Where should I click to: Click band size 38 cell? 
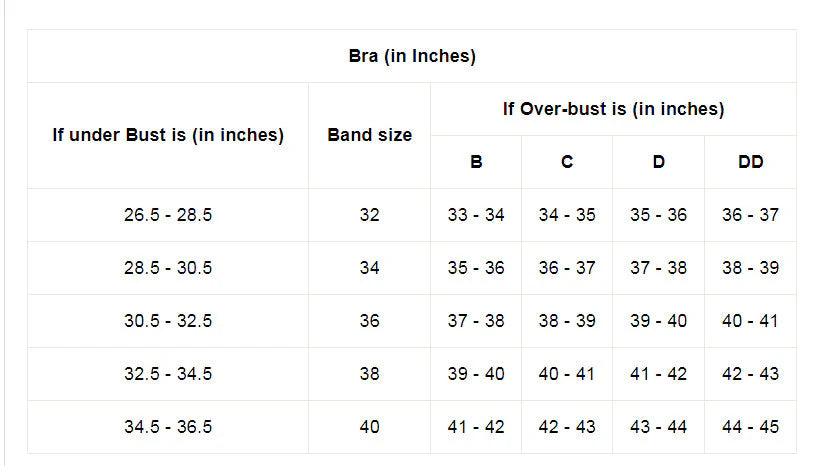(x=369, y=374)
